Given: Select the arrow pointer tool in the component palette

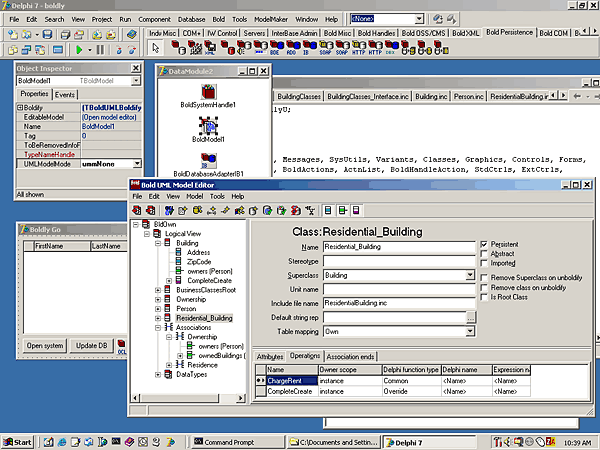Looking at the screenshot, I should pos(156,48).
